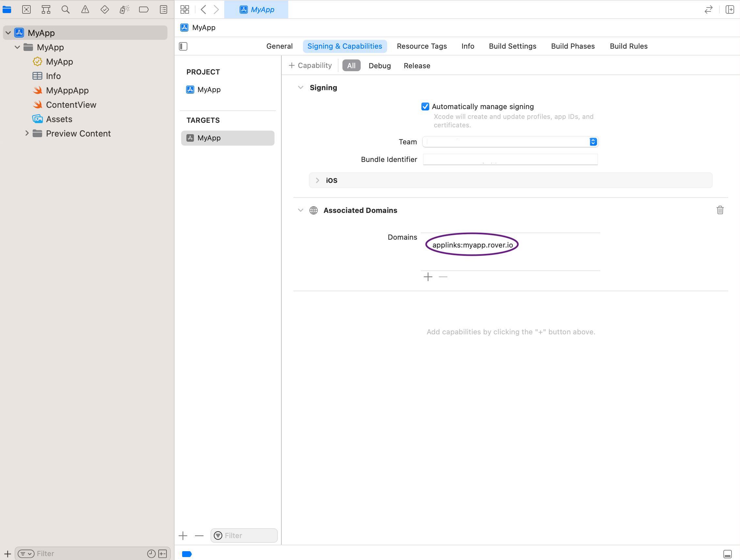Viewport: 740px width, 560px height.
Task: Add an editor pane on right
Action: 730,9
